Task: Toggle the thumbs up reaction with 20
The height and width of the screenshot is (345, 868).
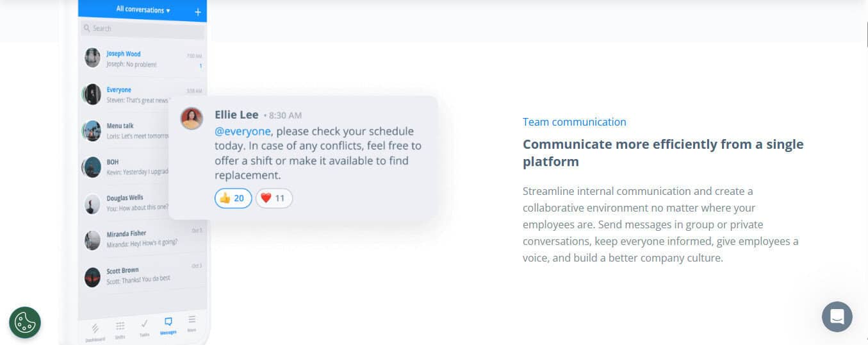Action: [233, 198]
